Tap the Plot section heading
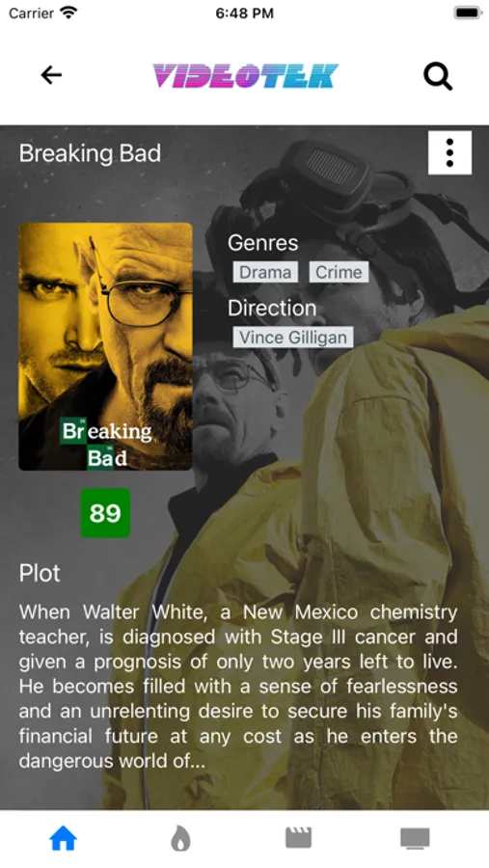Screen dimensions: 489x868 40,573
